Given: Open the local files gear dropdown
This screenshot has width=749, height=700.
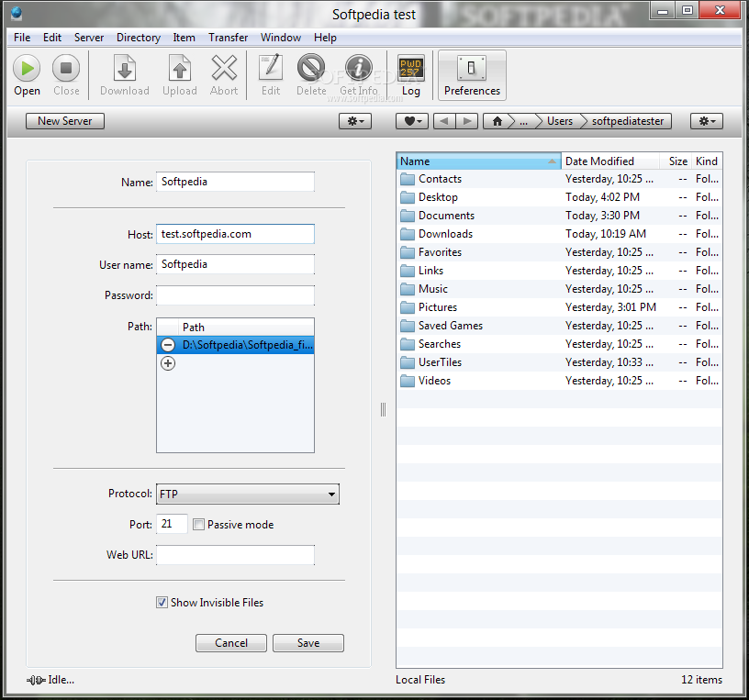Looking at the screenshot, I should 707,121.
